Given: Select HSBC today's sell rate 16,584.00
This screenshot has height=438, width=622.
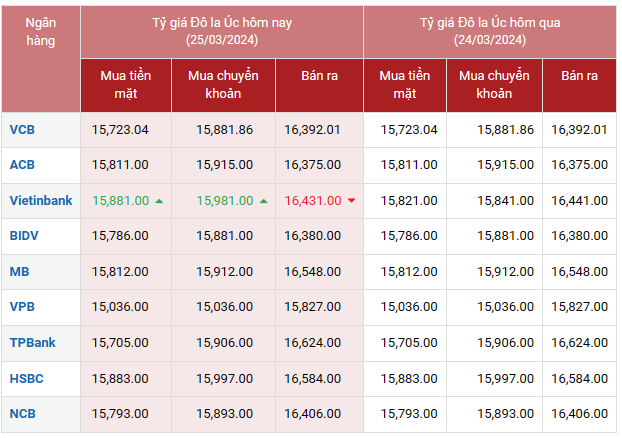Looking at the screenshot, I should (313, 378).
